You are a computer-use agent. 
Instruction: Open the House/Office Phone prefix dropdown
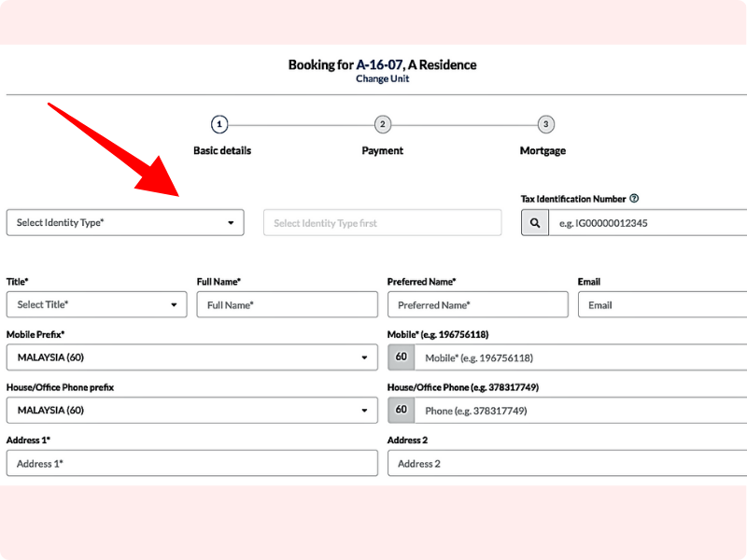(191, 410)
